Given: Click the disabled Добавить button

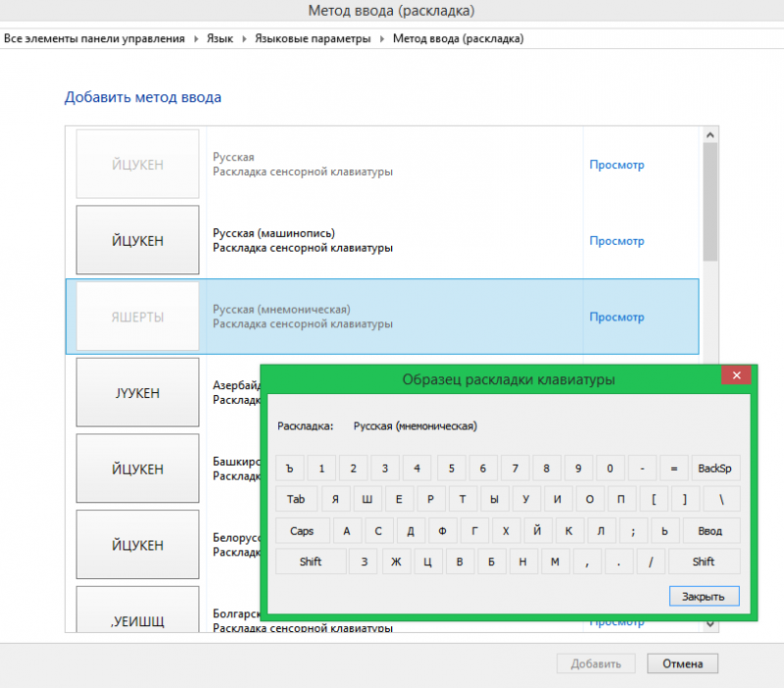Looking at the screenshot, I should tap(596, 663).
